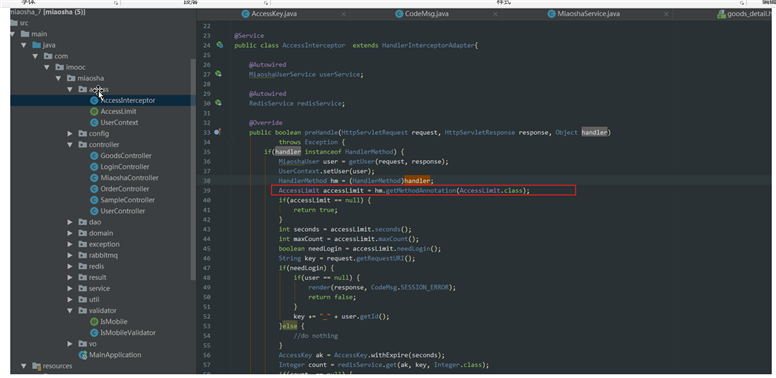Expand the config package arrow
776x378 pixels.
[70, 134]
